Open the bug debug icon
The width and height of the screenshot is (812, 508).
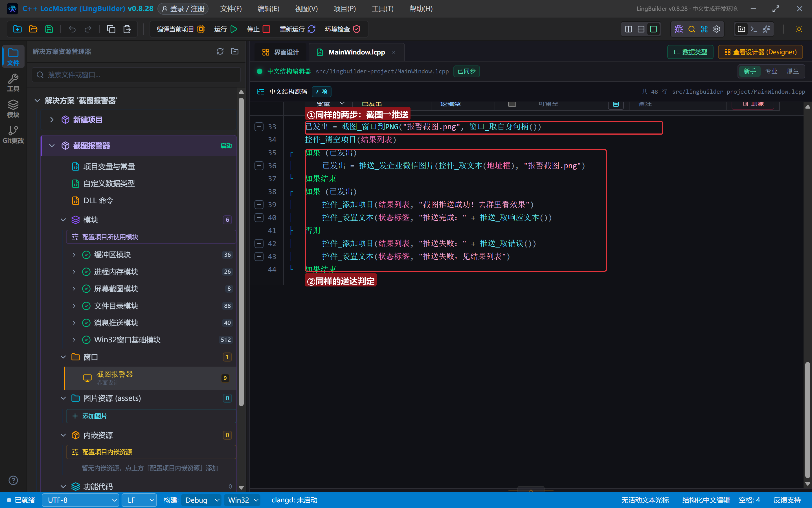click(679, 29)
